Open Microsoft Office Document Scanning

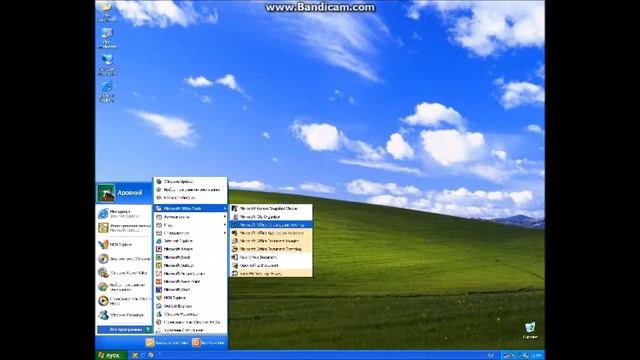click(x=271, y=249)
